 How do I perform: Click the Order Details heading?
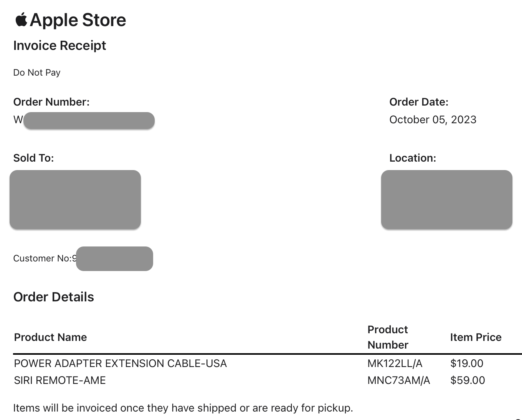click(54, 297)
